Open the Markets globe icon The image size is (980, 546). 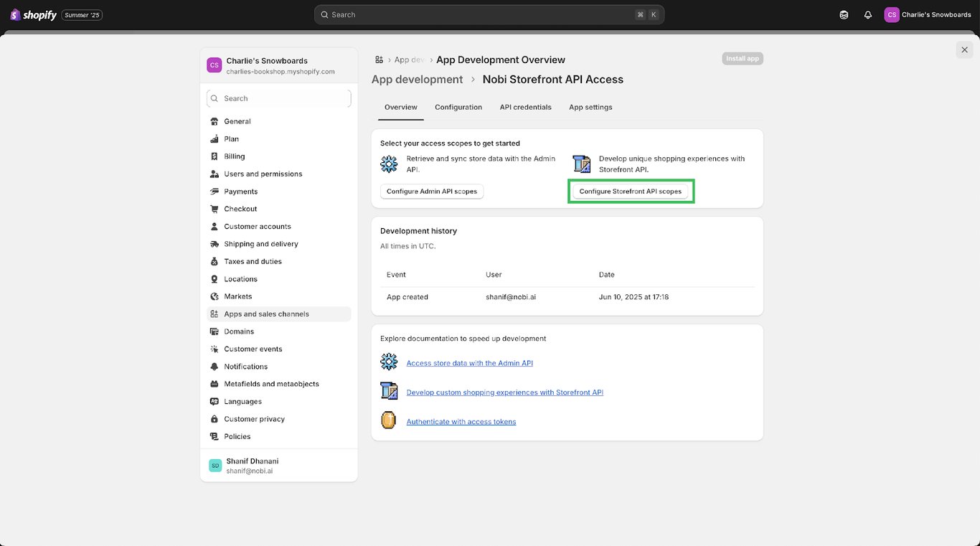click(x=214, y=296)
